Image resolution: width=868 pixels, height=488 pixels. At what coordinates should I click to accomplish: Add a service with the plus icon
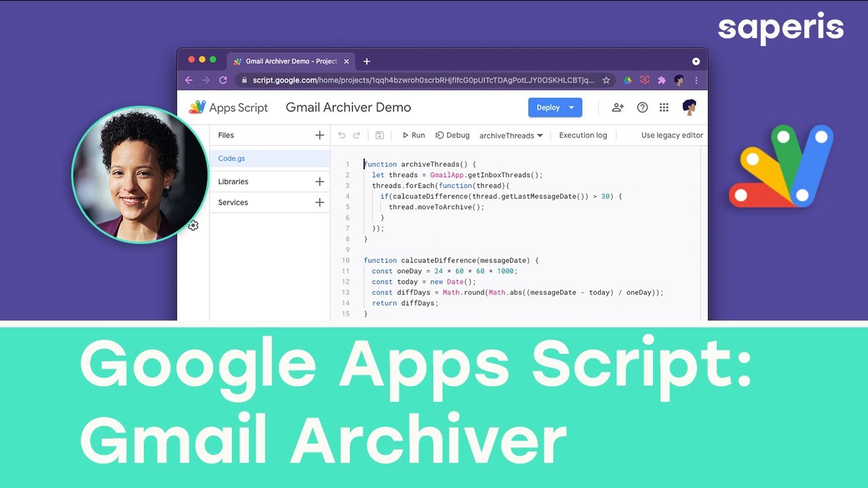coord(320,202)
